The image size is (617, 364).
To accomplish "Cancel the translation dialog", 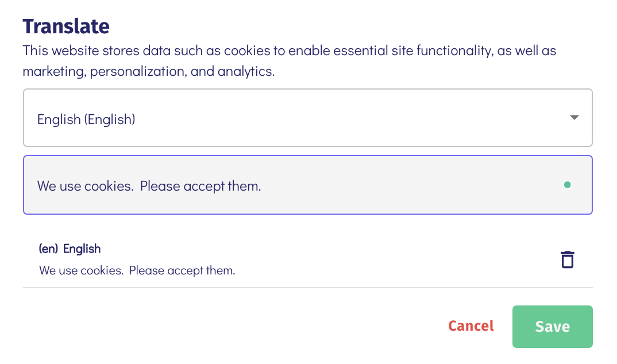I will (x=471, y=326).
